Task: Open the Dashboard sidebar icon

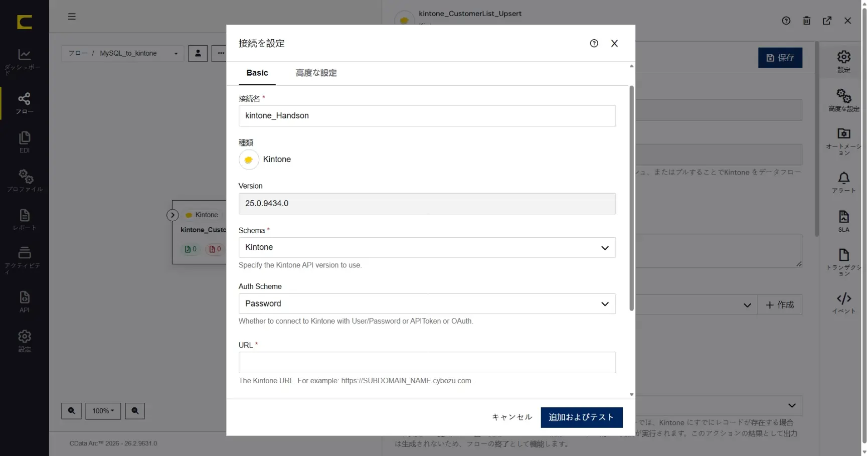Action: 24,62
